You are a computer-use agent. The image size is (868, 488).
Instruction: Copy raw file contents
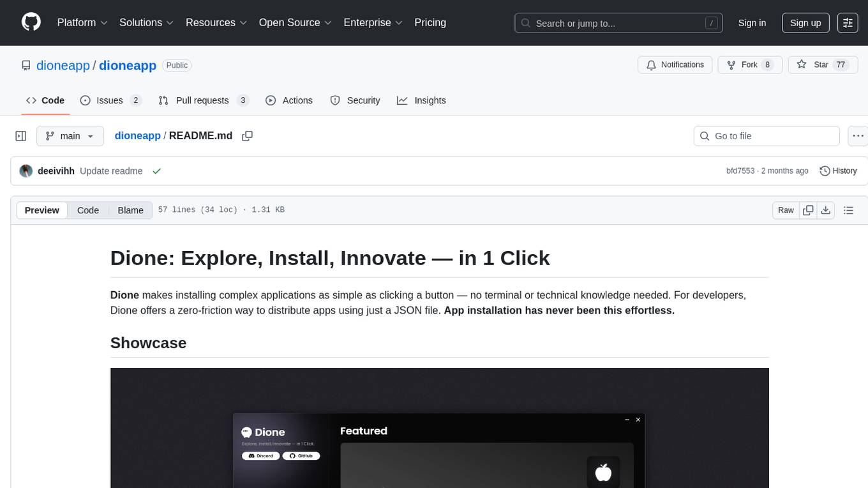[808, 210]
